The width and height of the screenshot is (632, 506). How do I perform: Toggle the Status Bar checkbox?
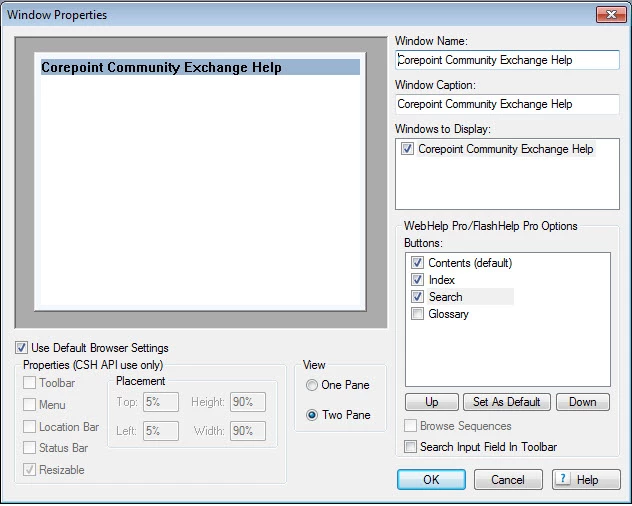pyautogui.click(x=29, y=448)
